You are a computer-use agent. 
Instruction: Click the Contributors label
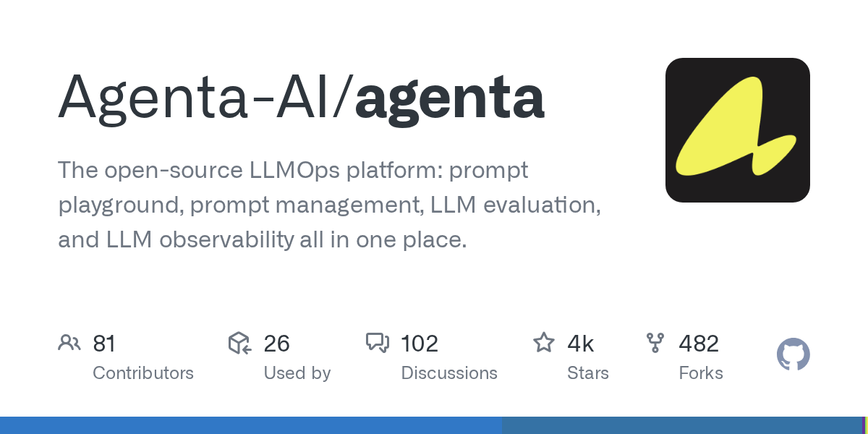[143, 373]
